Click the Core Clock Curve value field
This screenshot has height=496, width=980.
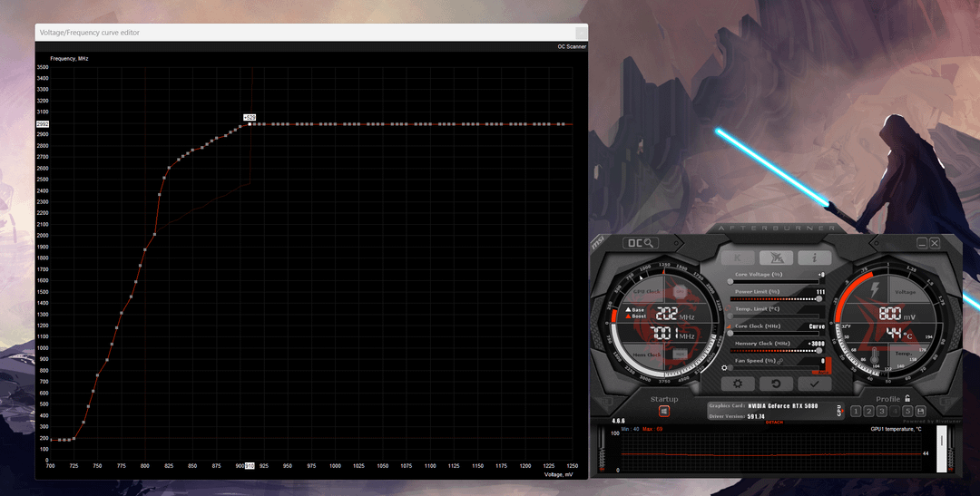[816, 326]
